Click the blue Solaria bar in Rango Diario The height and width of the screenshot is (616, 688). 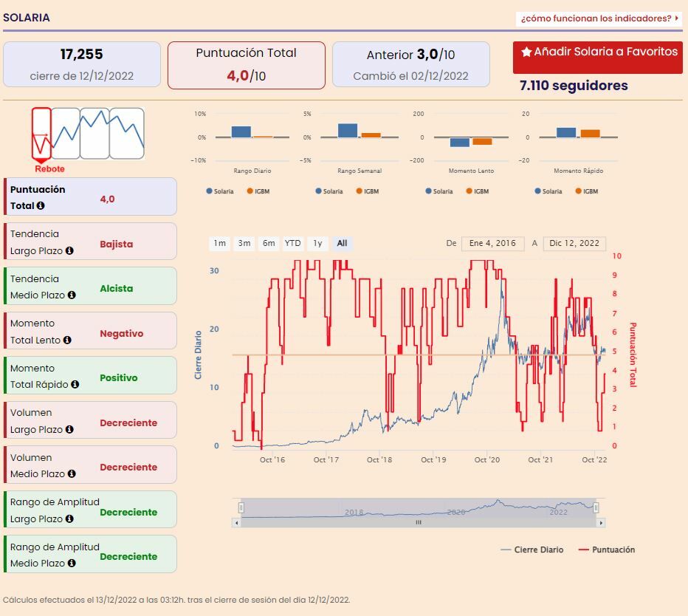coord(241,131)
